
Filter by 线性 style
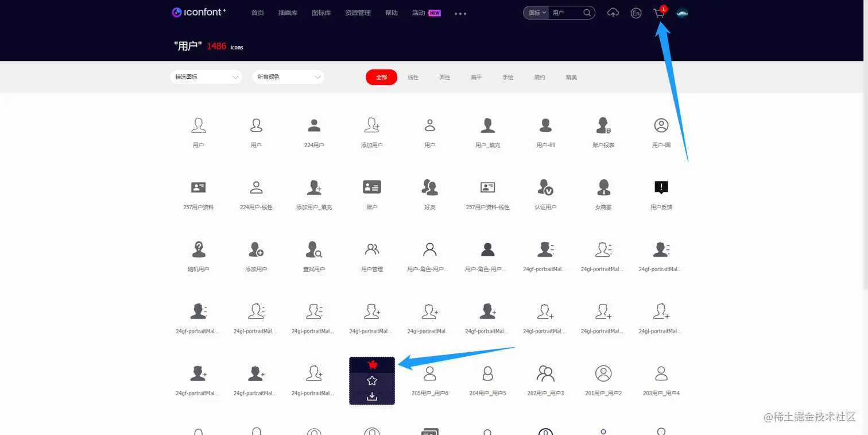click(x=413, y=77)
